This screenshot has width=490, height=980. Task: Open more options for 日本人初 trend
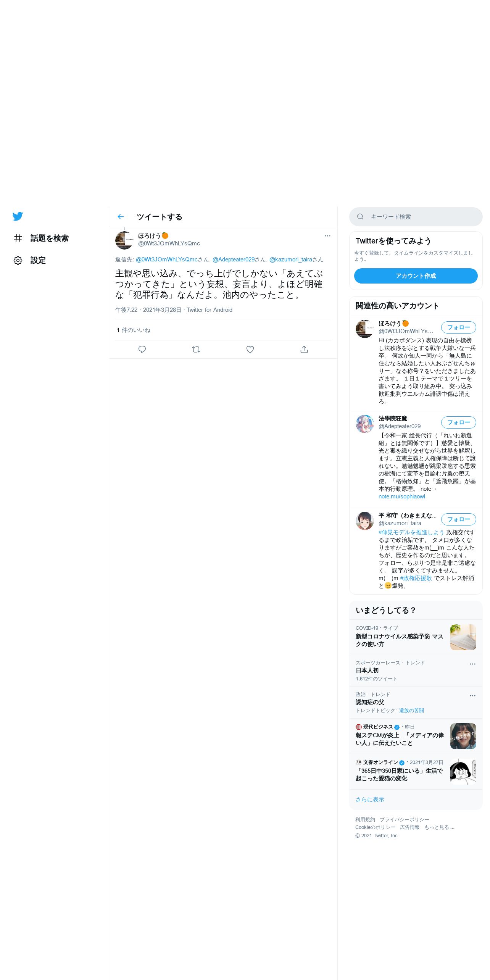tap(472, 664)
